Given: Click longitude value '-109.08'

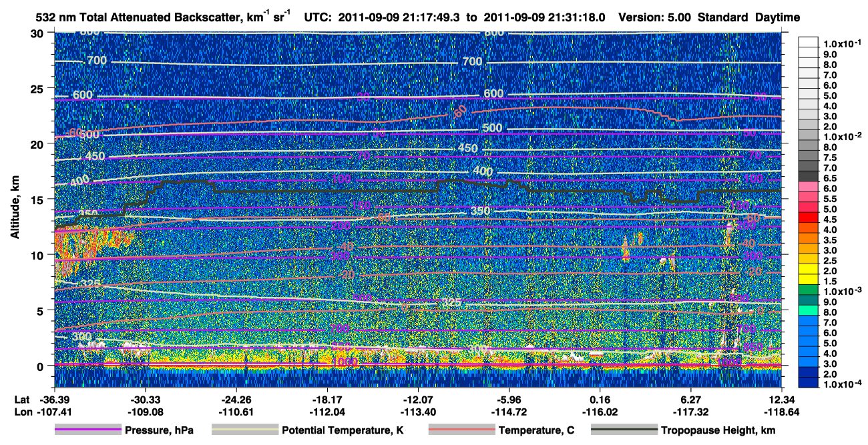Looking at the screenshot, I should pyautogui.click(x=146, y=412).
